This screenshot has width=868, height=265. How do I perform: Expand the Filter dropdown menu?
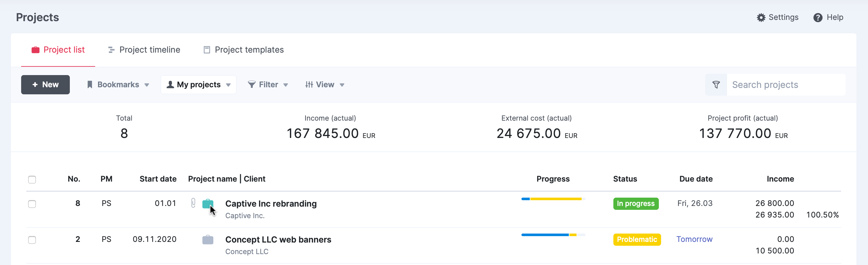click(x=268, y=85)
